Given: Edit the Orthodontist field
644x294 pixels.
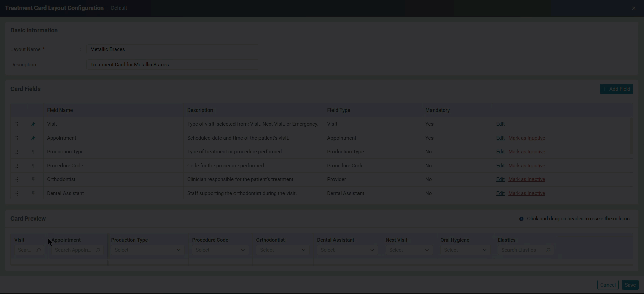Looking at the screenshot, I should click(500, 179).
